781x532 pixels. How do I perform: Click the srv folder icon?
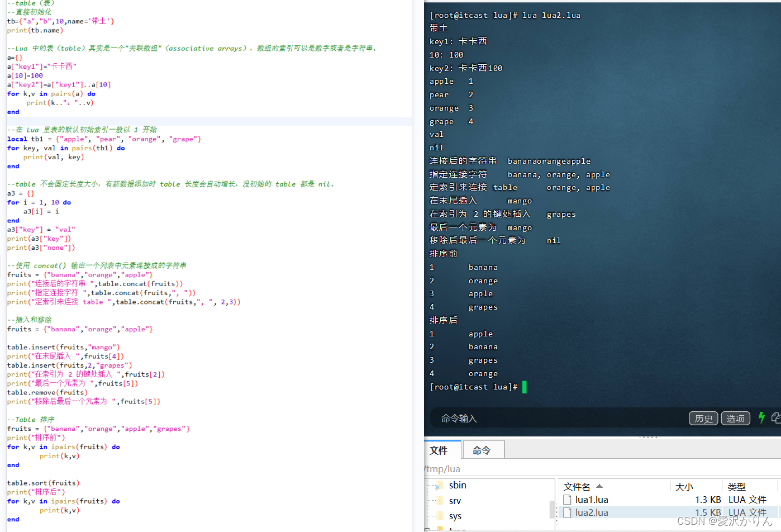click(440, 501)
